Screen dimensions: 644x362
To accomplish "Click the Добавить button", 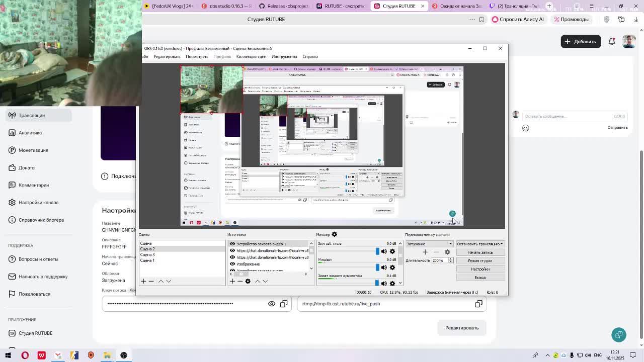I will tap(581, 42).
